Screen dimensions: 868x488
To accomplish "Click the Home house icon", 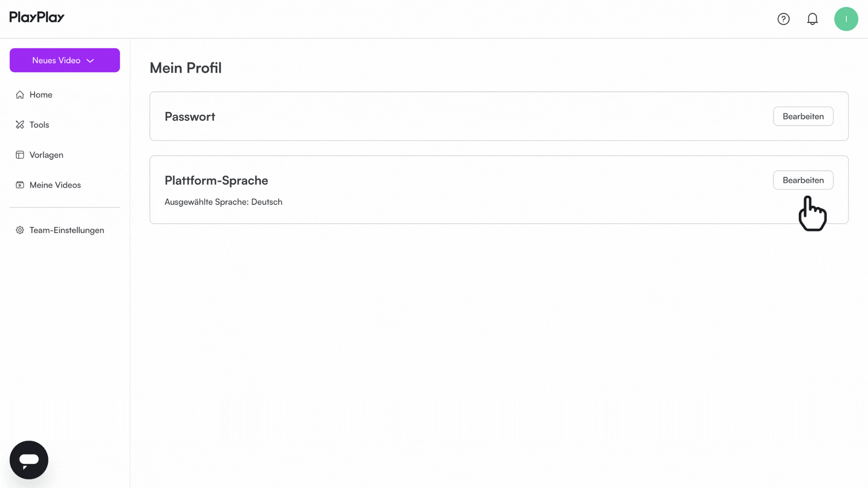I will tap(20, 95).
